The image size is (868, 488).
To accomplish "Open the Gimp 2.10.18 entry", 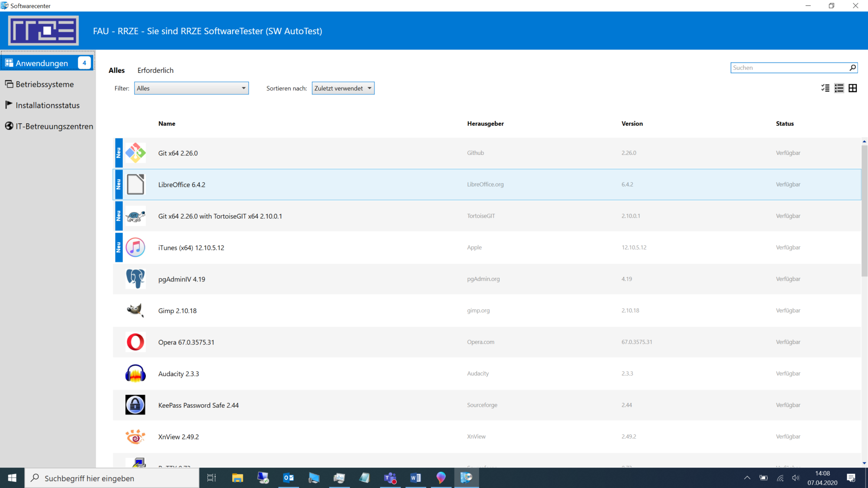I will [x=177, y=311].
